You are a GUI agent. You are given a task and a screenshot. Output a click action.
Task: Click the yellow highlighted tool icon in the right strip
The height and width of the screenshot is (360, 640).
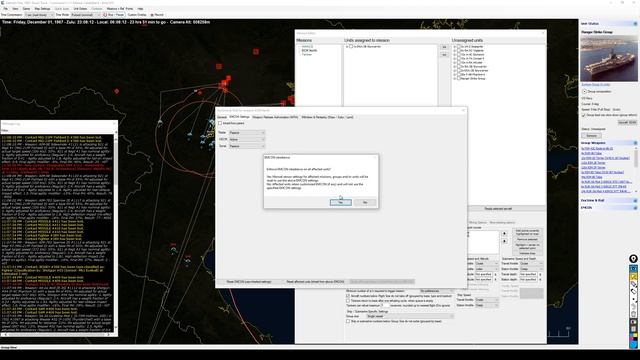[x=633, y=277]
